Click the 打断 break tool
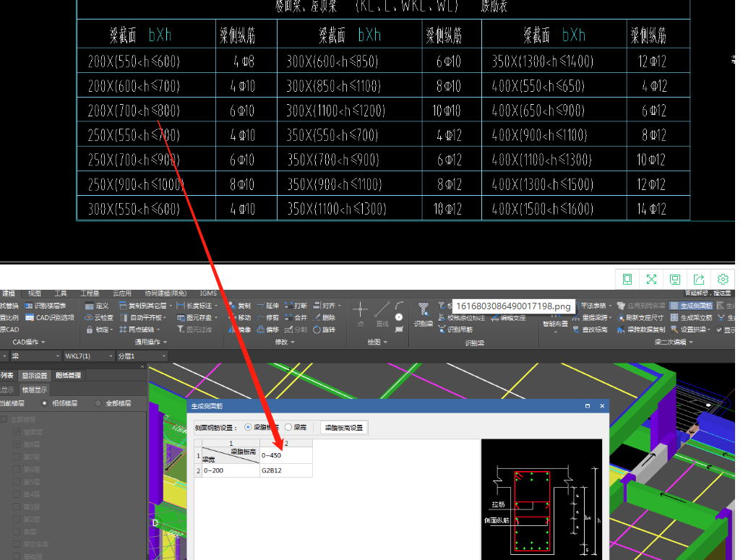The height and width of the screenshot is (560, 743). [x=296, y=306]
